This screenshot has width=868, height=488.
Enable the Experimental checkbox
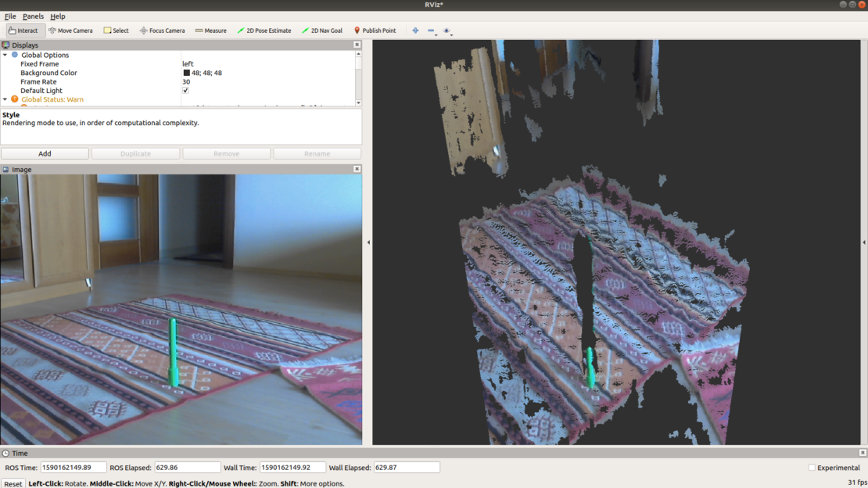812,468
